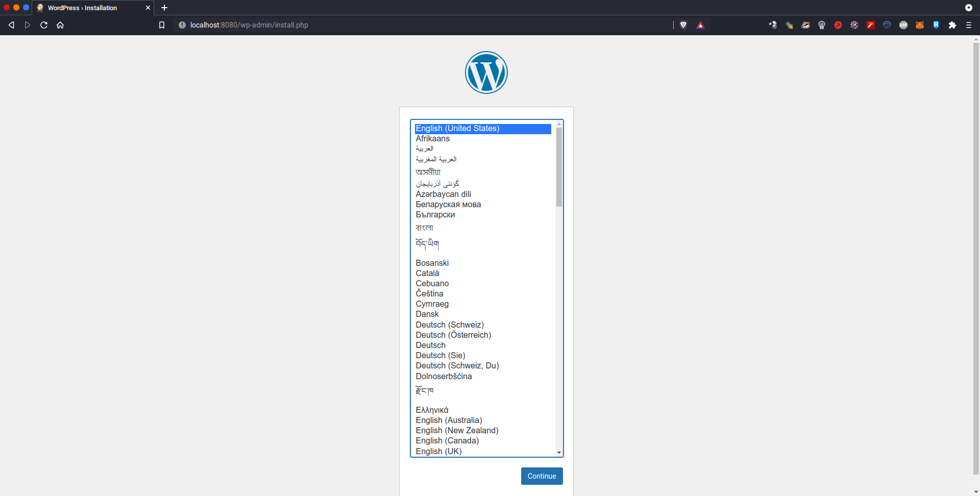Click the gray spheres extension icon
Screen dimensions: 980x496
773,25
